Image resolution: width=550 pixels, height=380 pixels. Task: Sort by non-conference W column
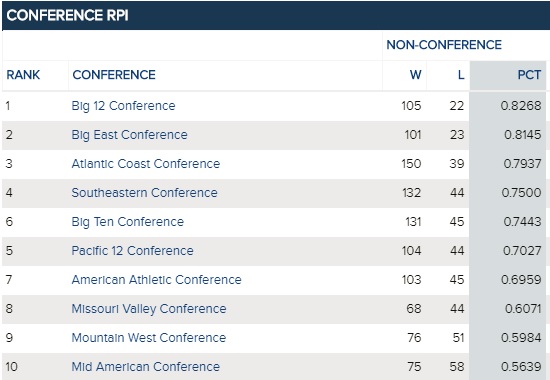415,75
